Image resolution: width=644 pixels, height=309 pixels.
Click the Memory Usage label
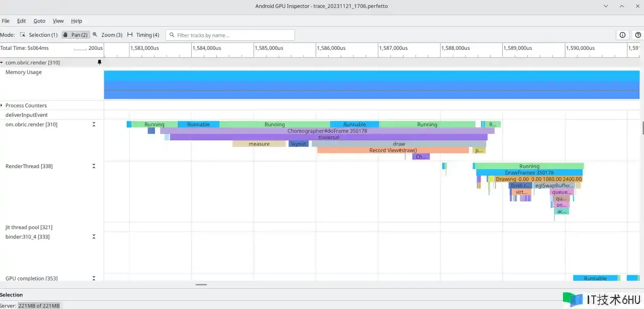[x=24, y=72]
